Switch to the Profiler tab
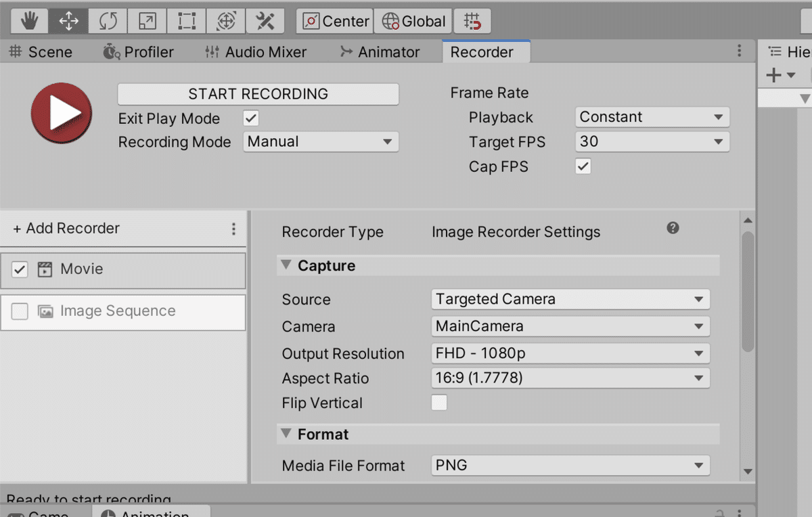The width and height of the screenshot is (812, 517). point(139,52)
